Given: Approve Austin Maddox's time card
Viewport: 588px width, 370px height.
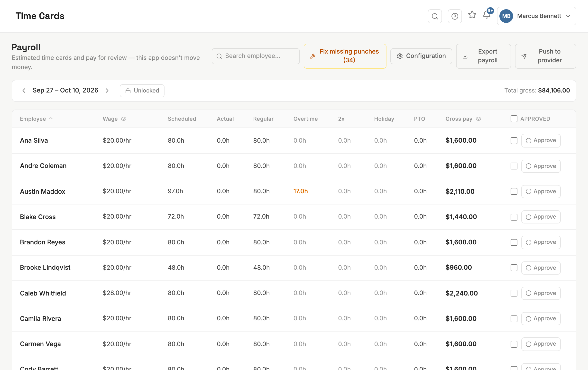Looking at the screenshot, I should tap(541, 192).
